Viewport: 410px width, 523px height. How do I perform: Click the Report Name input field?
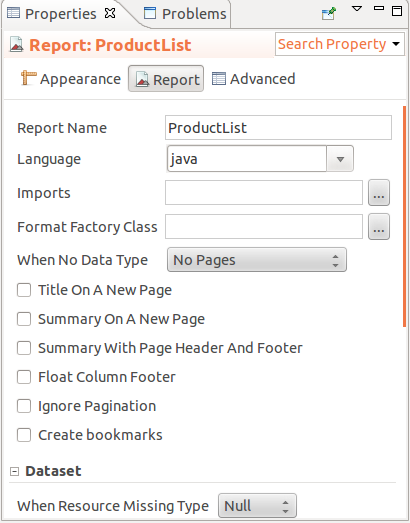(x=278, y=127)
